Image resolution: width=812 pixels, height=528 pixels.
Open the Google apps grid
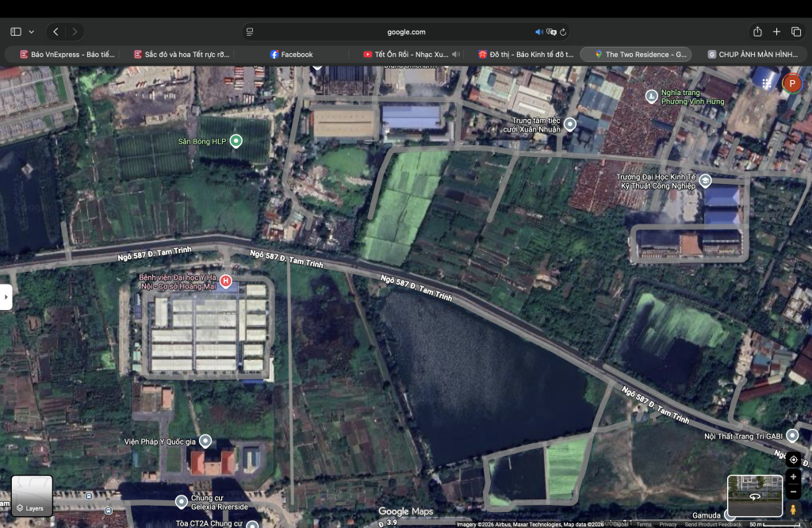pos(767,83)
